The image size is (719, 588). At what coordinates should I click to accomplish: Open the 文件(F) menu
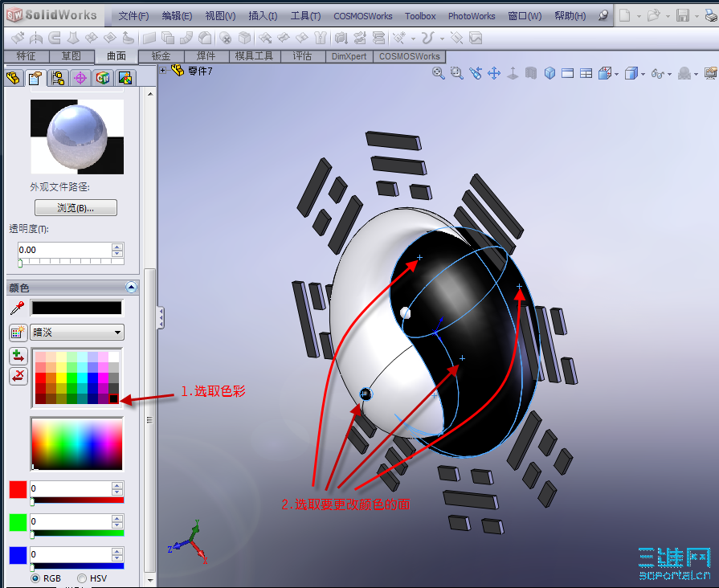coord(133,16)
